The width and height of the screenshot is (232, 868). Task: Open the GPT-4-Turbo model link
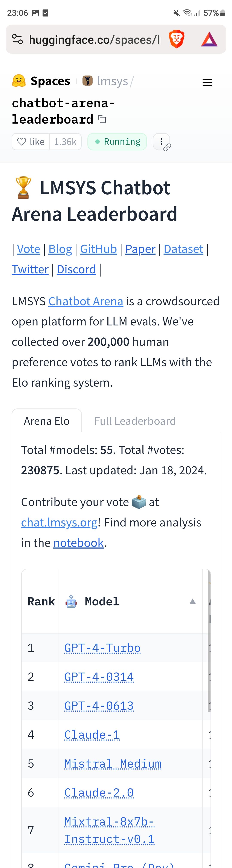(x=102, y=648)
